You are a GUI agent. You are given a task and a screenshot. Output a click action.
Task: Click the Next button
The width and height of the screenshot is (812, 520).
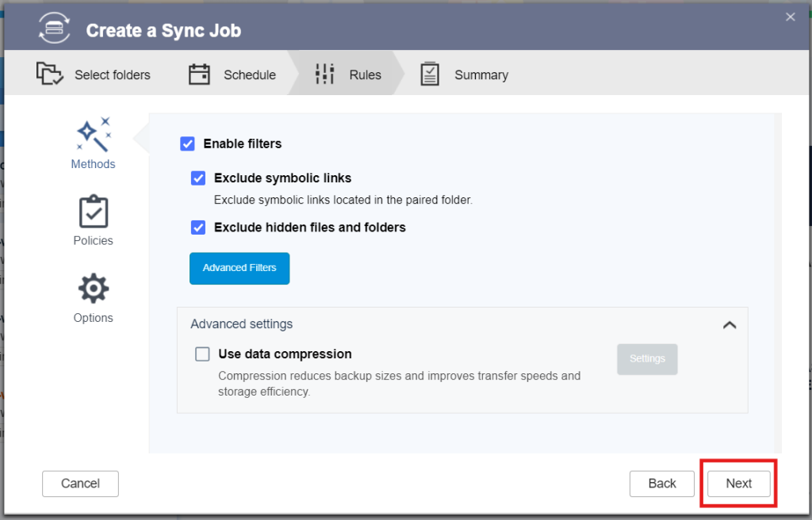[737, 484]
